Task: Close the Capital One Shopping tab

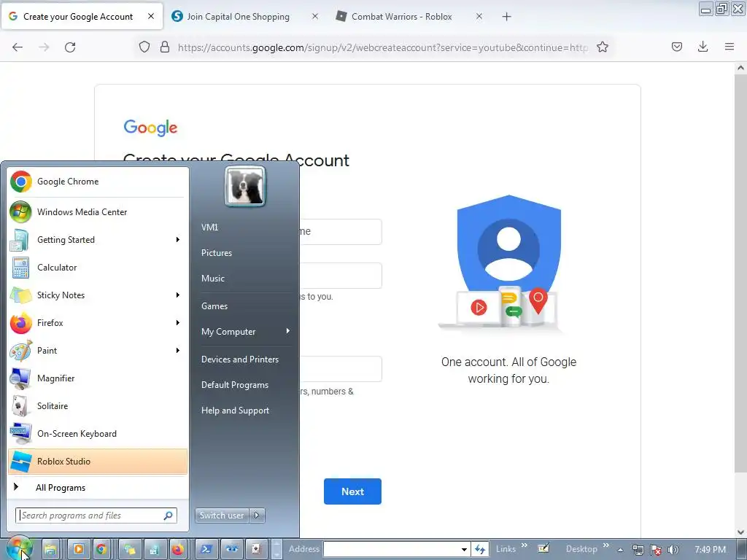Action: (x=315, y=17)
